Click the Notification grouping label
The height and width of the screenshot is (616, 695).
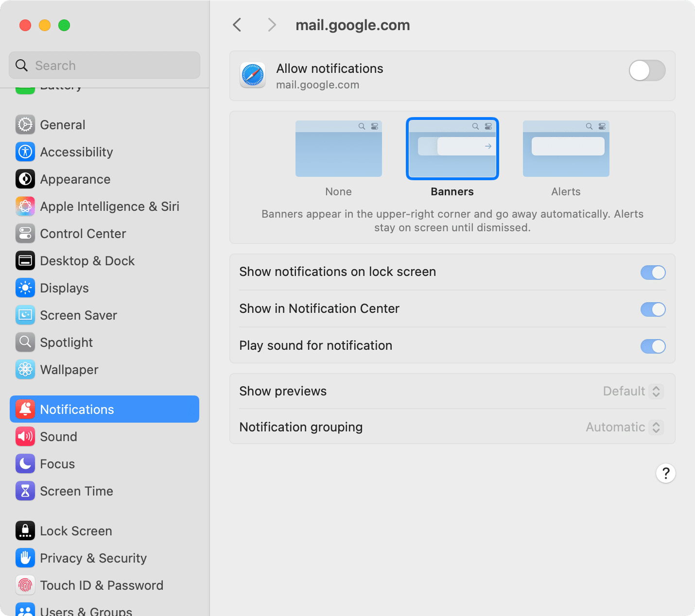pyautogui.click(x=301, y=427)
